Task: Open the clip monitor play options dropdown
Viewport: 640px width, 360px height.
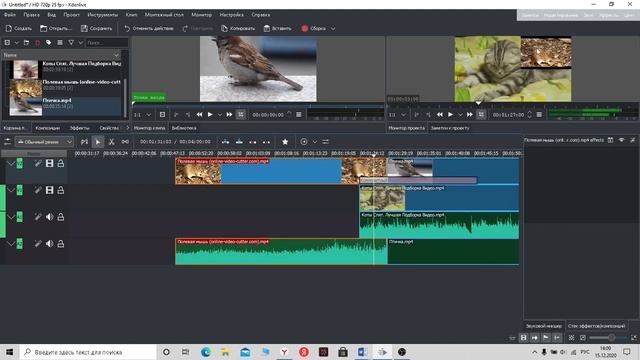Action: (x=220, y=115)
